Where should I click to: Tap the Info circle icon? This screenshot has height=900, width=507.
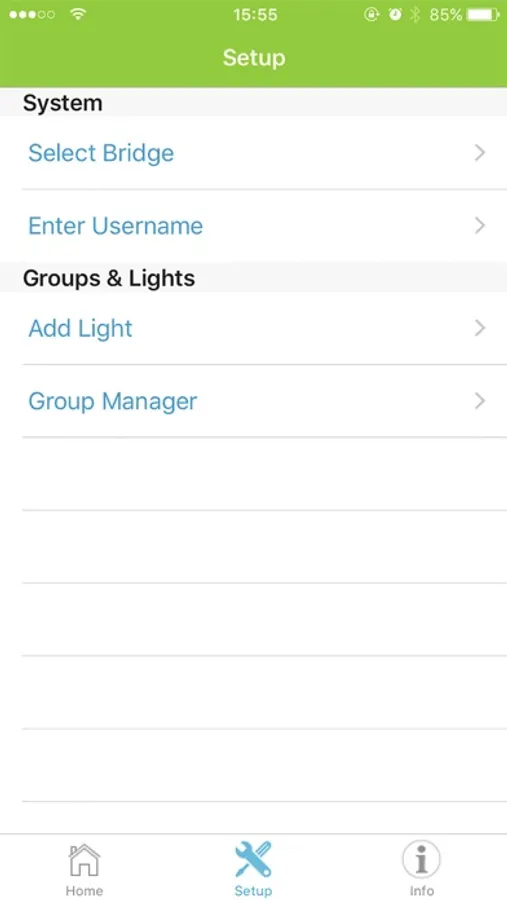[421, 860]
